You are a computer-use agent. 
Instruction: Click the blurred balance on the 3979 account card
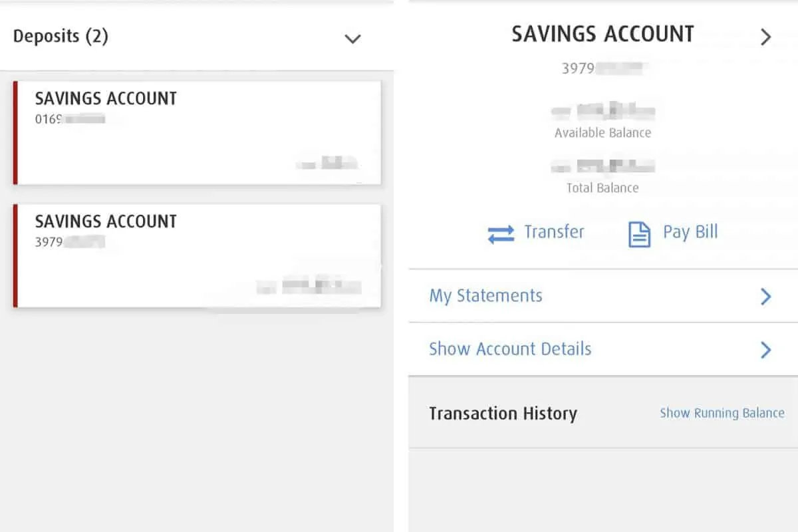pos(309,287)
